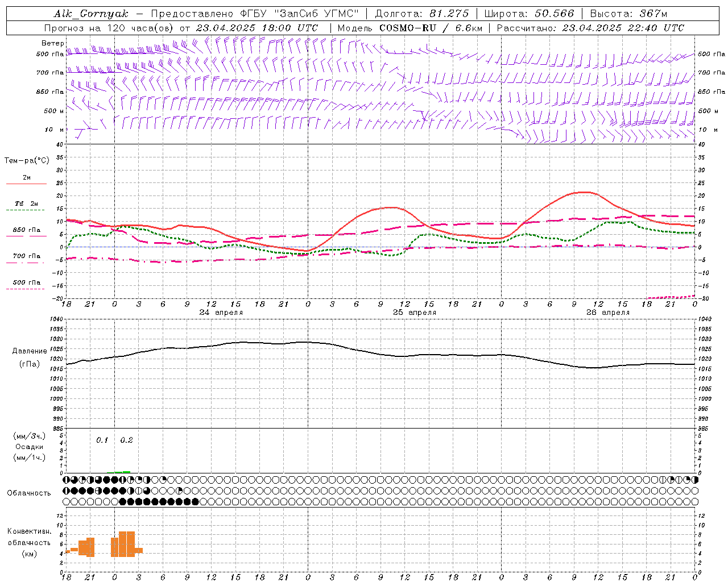
Task: Click the 0.2 precipitation amount value
Action: (126, 440)
